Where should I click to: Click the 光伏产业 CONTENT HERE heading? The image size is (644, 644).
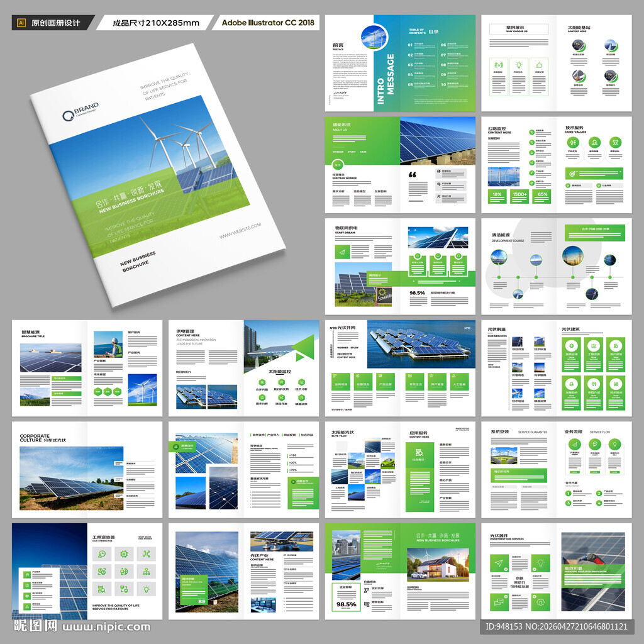tap(262, 557)
